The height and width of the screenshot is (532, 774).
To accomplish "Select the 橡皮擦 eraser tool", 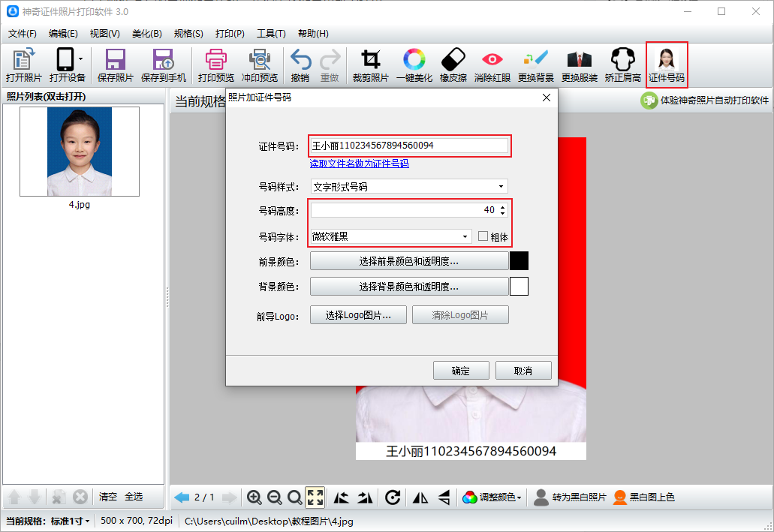I will tap(453, 65).
